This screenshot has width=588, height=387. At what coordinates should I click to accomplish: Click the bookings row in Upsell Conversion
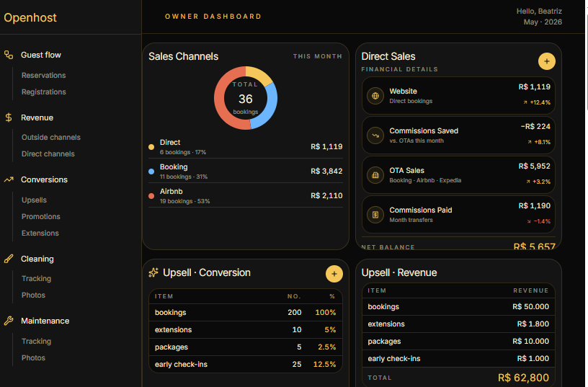(246, 312)
